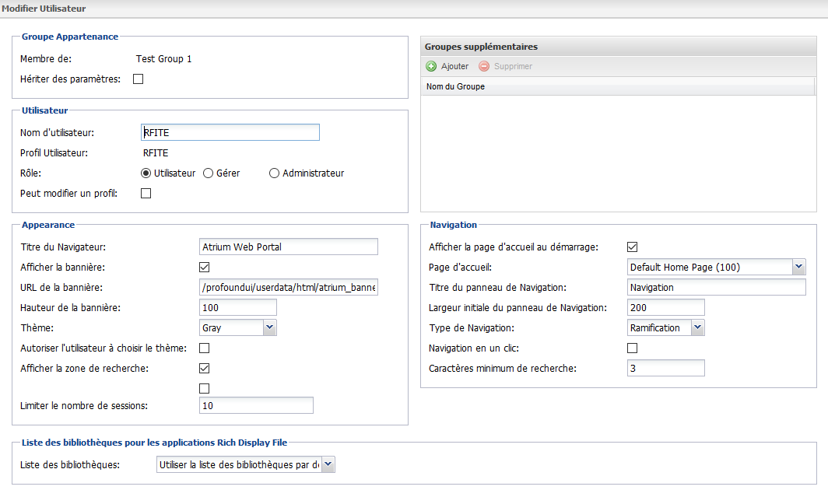The height and width of the screenshot is (504, 828).
Task: Toggle Afficher la zone de recherche checkbox
Action: (205, 369)
